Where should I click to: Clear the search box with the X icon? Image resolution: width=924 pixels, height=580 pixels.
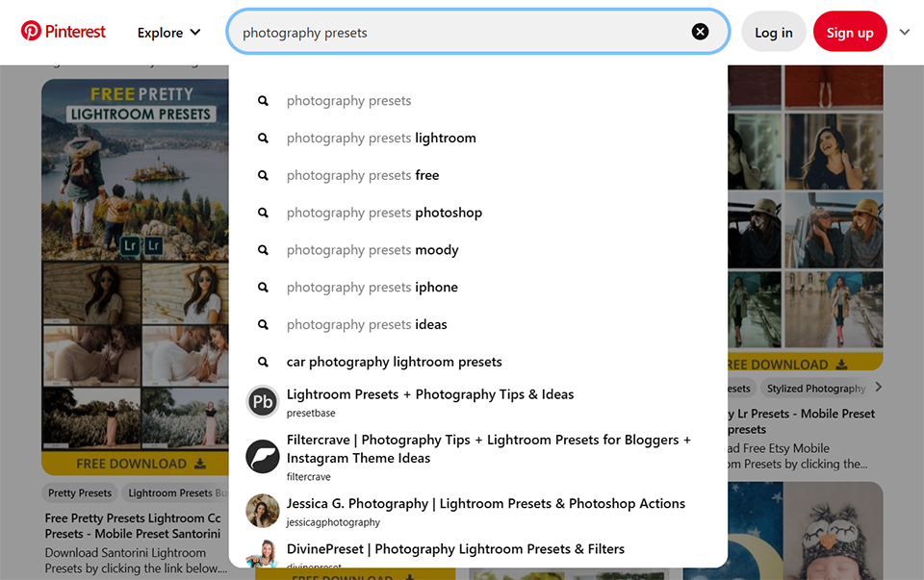[x=700, y=32]
